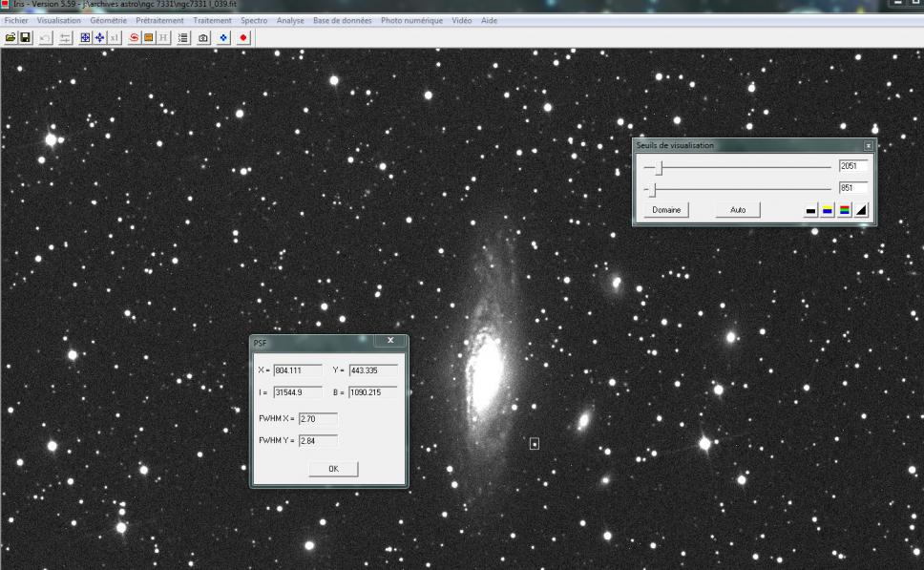
Task: Click the I field showing 31544.9
Action: click(x=298, y=392)
